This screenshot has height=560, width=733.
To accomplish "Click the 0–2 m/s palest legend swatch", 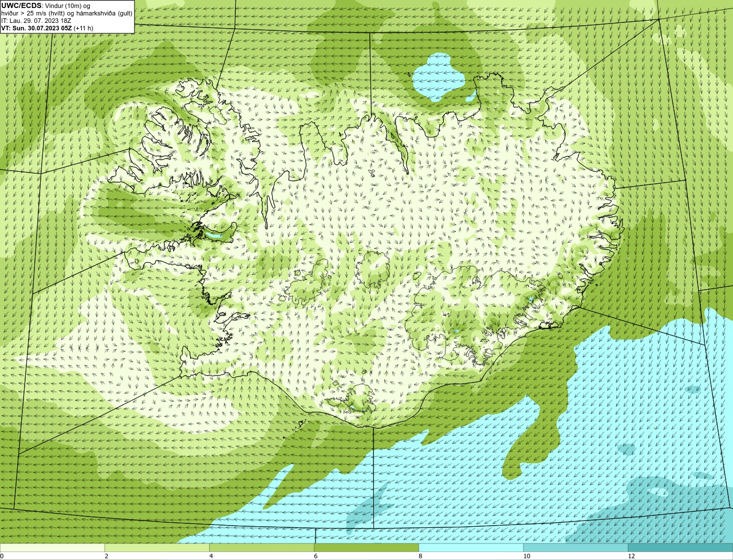I will [52, 548].
